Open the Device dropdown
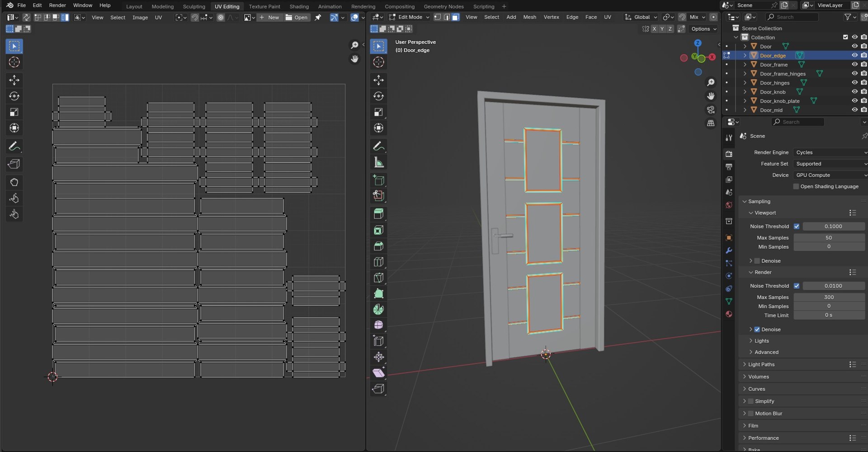The height and width of the screenshot is (452, 868). (x=830, y=175)
